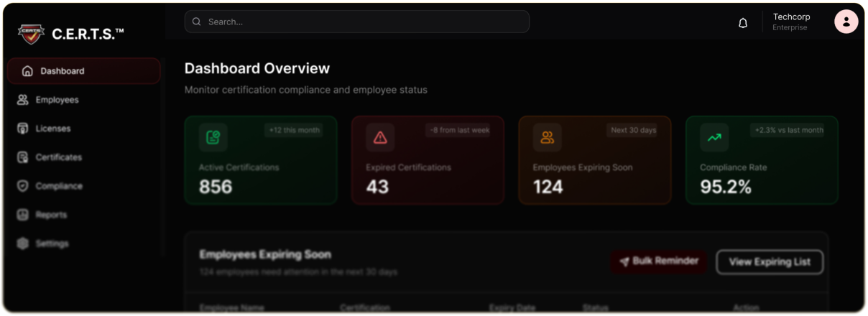The width and height of the screenshot is (868, 316).
Task: Open the user avatar profile menu
Action: (846, 22)
